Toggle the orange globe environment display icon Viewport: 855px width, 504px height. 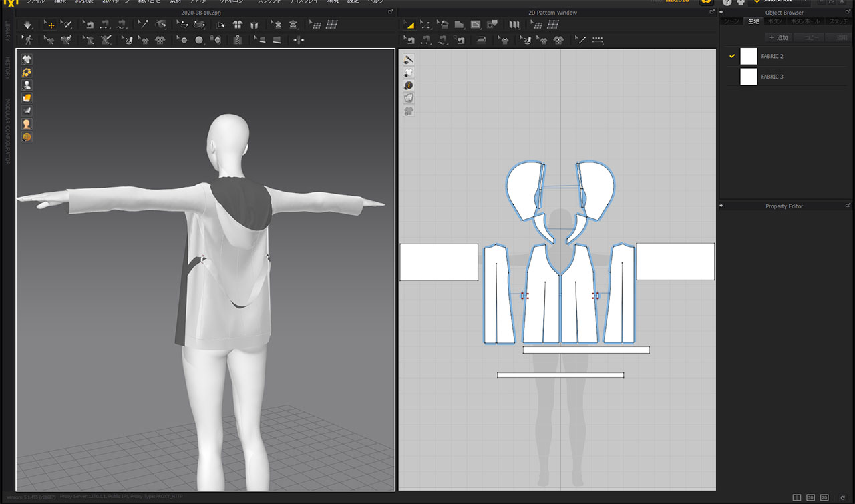click(x=27, y=137)
